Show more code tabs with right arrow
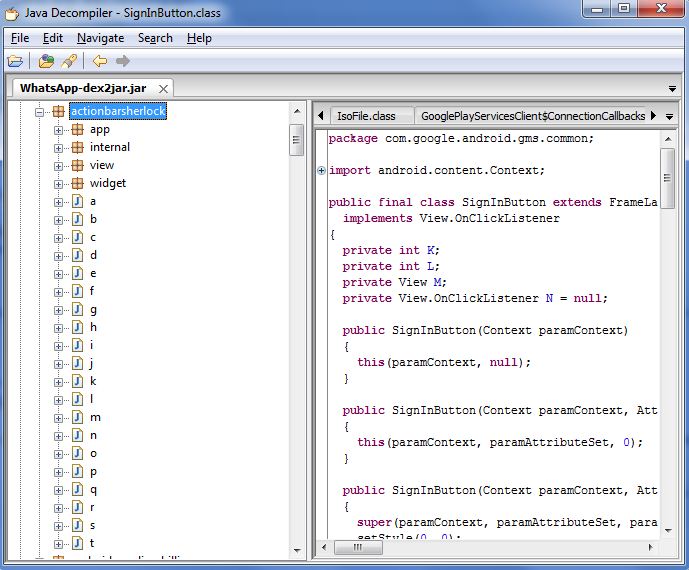The width and height of the screenshot is (689, 570). pos(653,116)
